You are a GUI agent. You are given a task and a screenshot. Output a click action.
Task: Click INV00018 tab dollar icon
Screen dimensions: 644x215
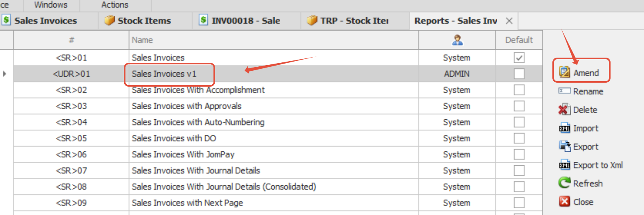click(x=204, y=20)
